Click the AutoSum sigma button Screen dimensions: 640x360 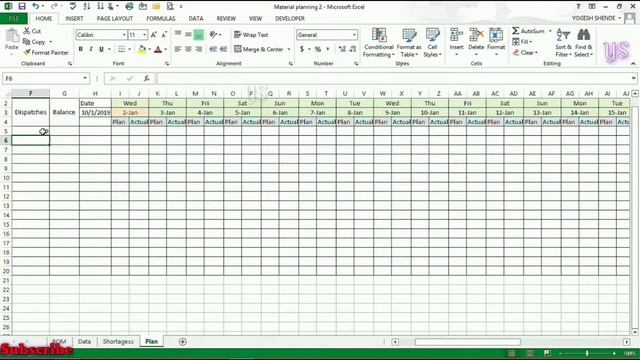tap(529, 31)
